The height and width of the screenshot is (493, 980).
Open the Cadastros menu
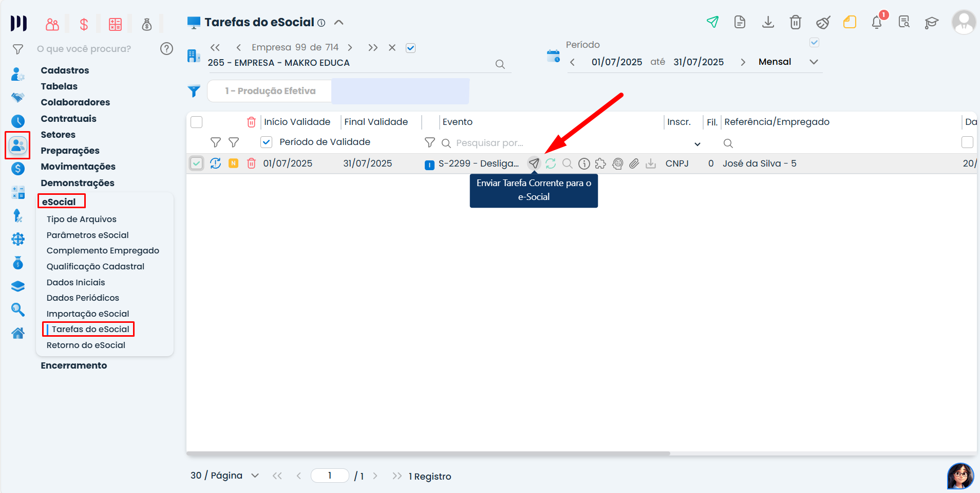65,70
